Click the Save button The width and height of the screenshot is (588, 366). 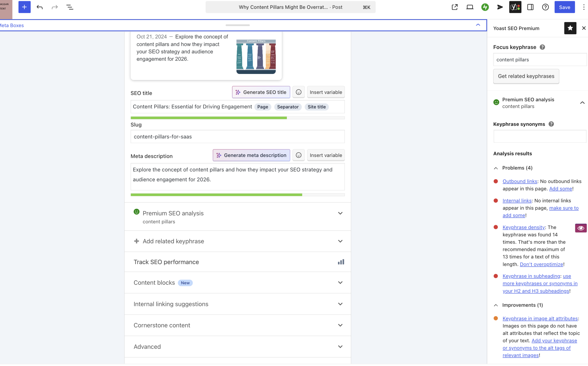[x=565, y=7]
